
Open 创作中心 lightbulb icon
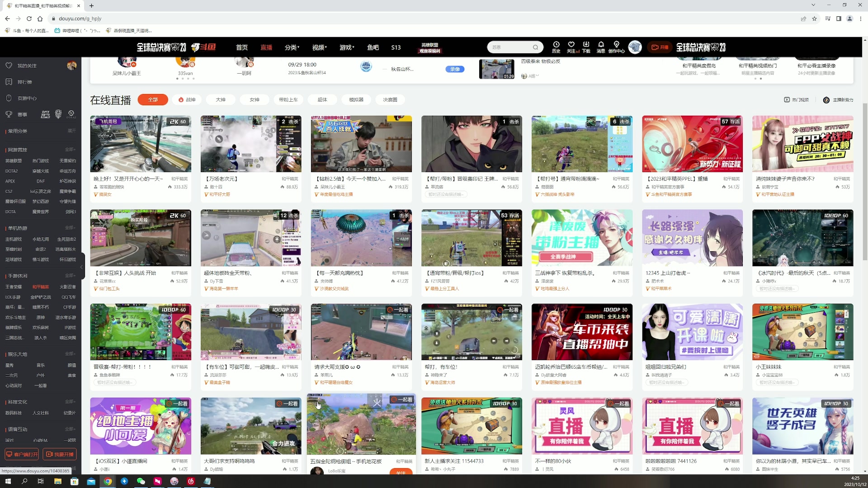pyautogui.click(x=616, y=45)
